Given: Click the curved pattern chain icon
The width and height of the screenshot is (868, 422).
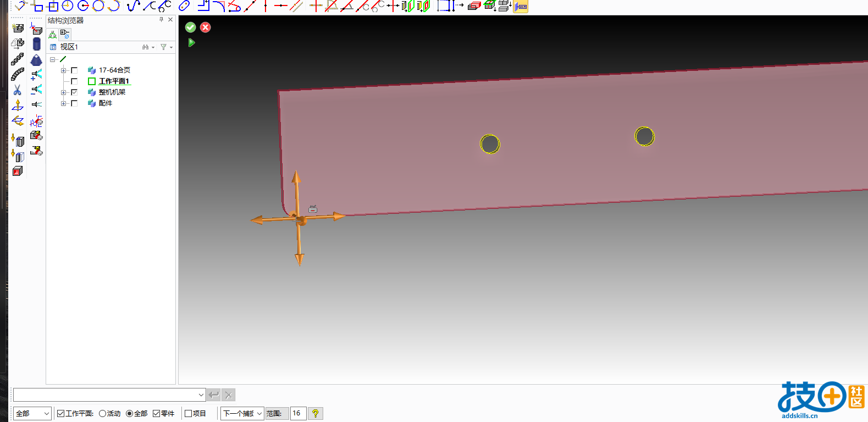Looking at the screenshot, I should point(18,74).
